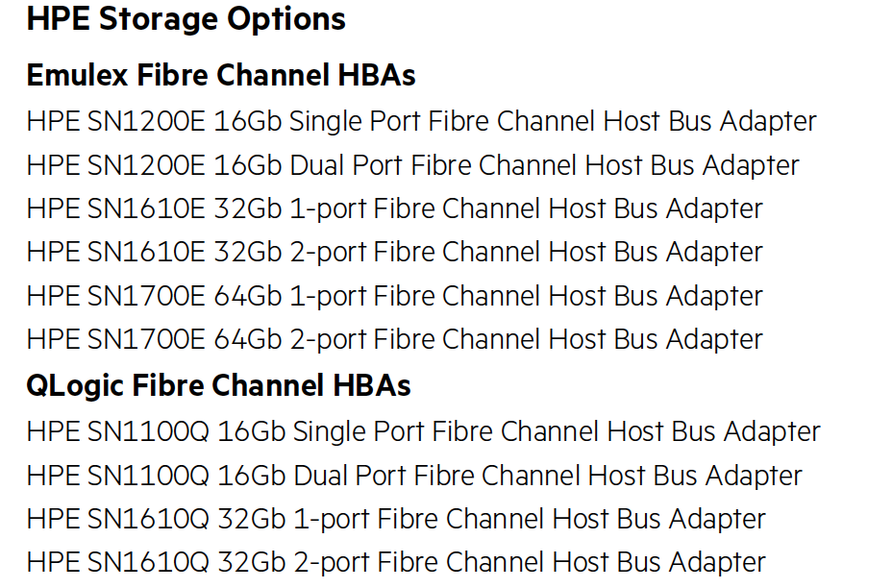Viewport: 892px width, 588px height.
Task: Click the SN1700E model number in the 1-port line
Action: point(146,296)
